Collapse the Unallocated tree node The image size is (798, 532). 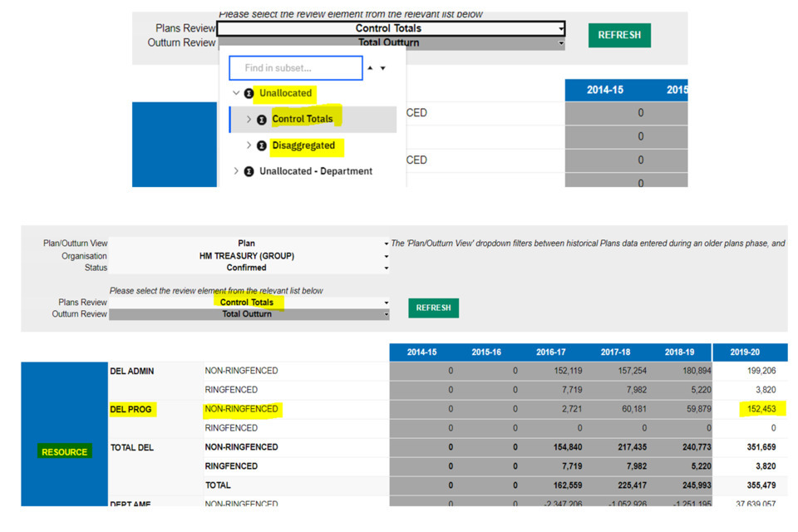(x=236, y=94)
